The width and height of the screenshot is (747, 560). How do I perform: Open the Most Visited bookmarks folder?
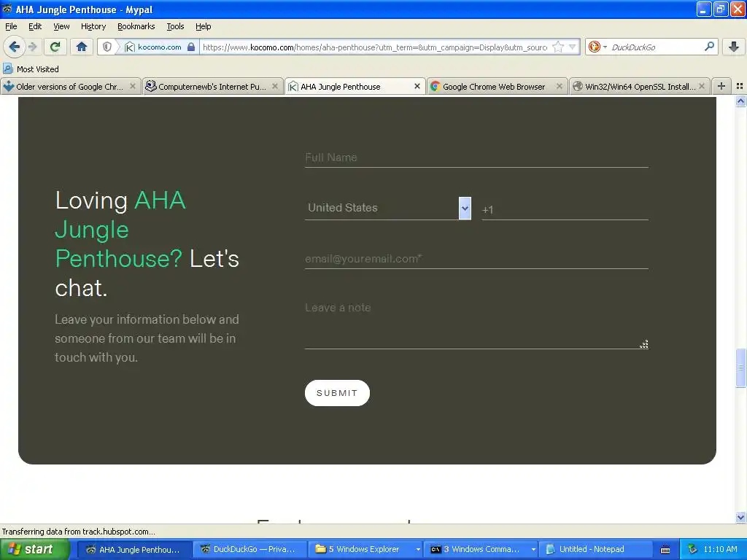coord(31,69)
